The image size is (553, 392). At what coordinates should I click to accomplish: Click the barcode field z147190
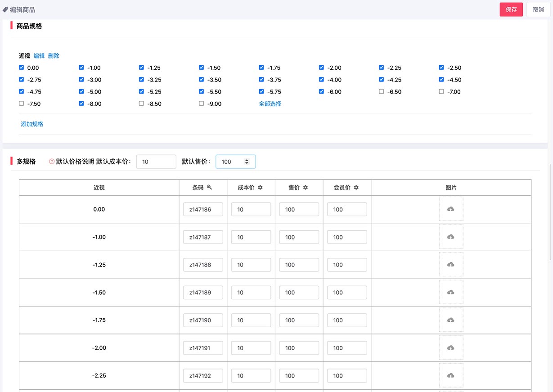pyautogui.click(x=203, y=320)
